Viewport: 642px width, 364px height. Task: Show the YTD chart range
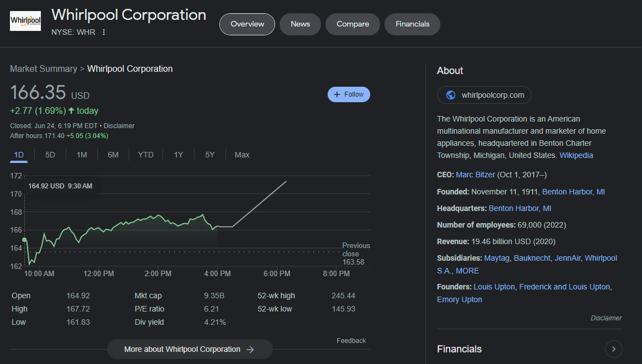(146, 155)
